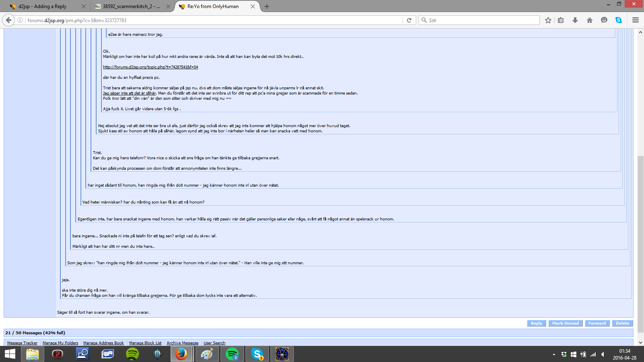Screen dimensions: 644x362
Task: Open File Explorer from the taskbar
Action: point(33,354)
